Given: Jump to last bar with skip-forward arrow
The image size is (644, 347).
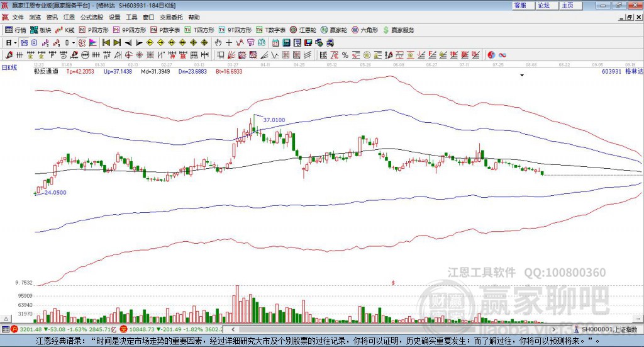Looking at the screenshot, I should tap(117, 43).
